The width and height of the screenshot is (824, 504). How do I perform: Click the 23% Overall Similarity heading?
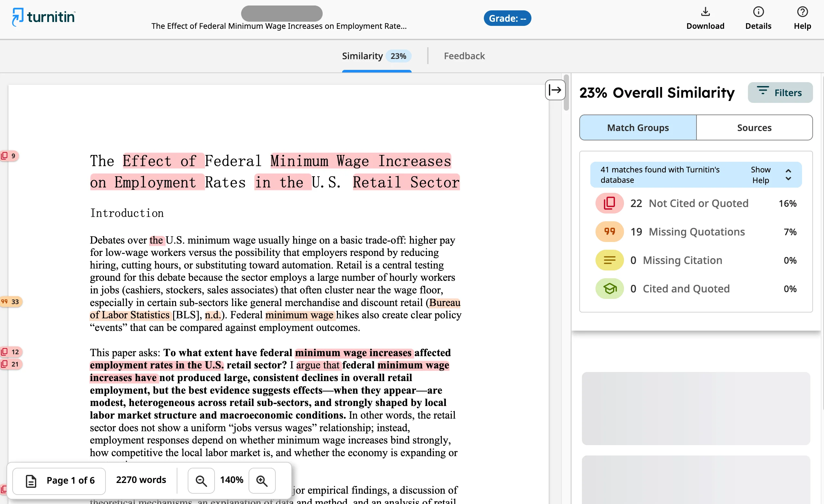[657, 93]
